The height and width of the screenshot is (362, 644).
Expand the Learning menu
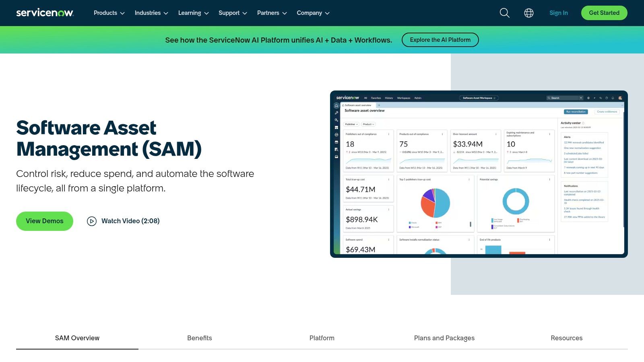194,13
